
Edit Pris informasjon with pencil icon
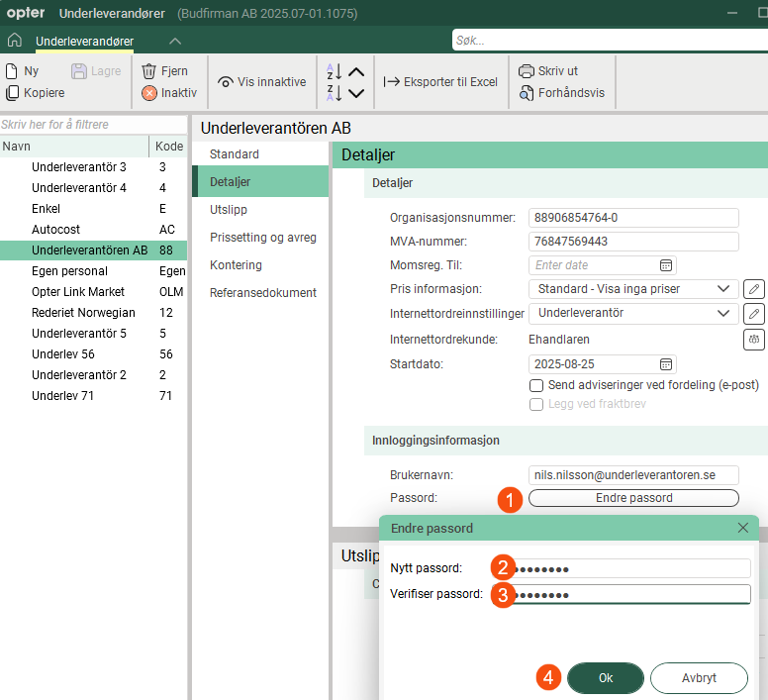coord(754,289)
